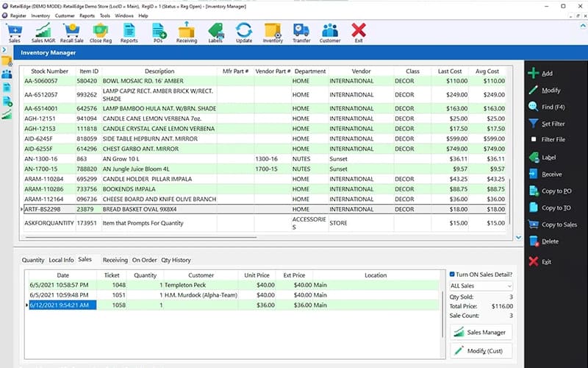Click Set Filter in right panel
The width and height of the screenshot is (588, 368).
click(551, 124)
